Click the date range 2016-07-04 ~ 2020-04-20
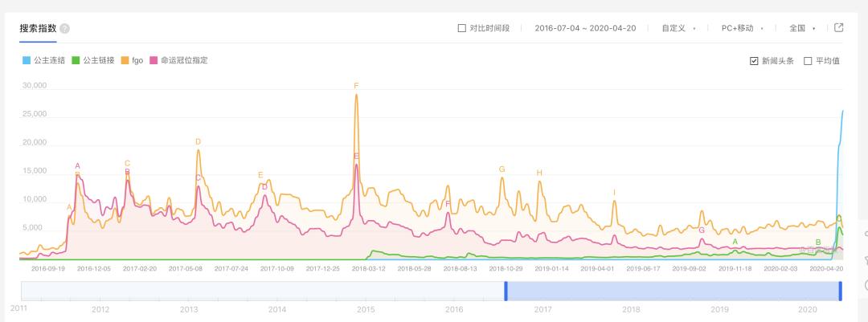 tap(585, 28)
